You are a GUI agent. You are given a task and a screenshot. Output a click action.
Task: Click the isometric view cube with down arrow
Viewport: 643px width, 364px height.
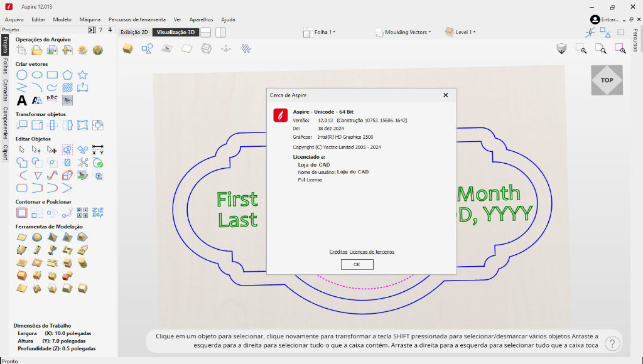[561, 49]
